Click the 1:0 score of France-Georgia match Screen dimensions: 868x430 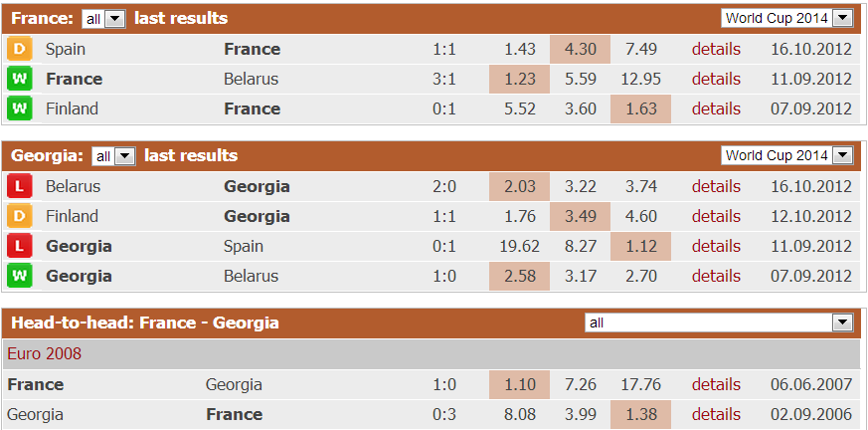444,384
